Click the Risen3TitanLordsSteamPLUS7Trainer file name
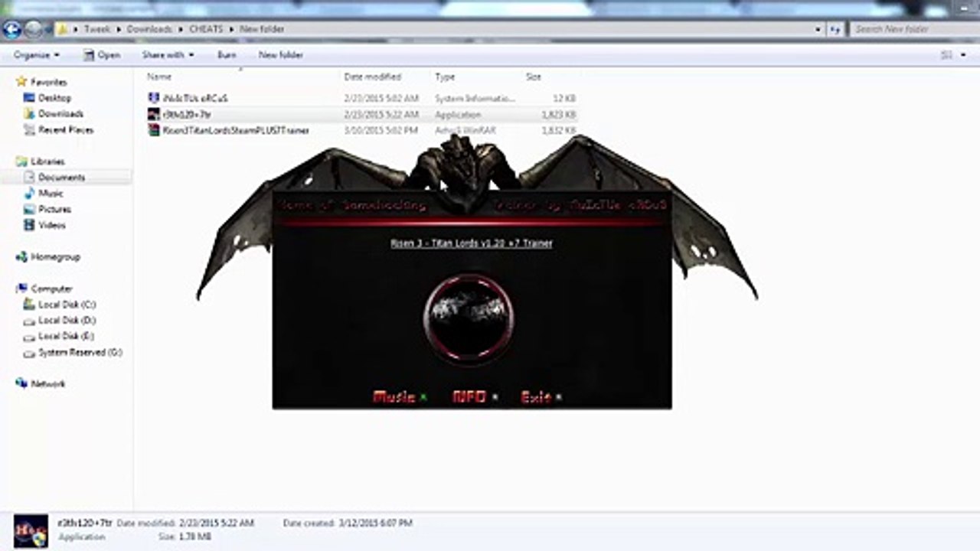Screen dimensions: 980x551 pyautogui.click(x=236, y=131)
